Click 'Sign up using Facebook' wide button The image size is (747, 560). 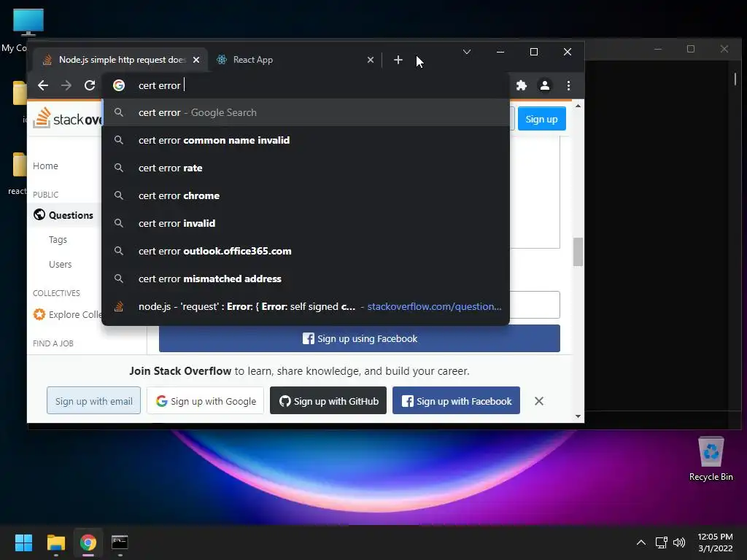pyautogui.click(x=359, y=338)
